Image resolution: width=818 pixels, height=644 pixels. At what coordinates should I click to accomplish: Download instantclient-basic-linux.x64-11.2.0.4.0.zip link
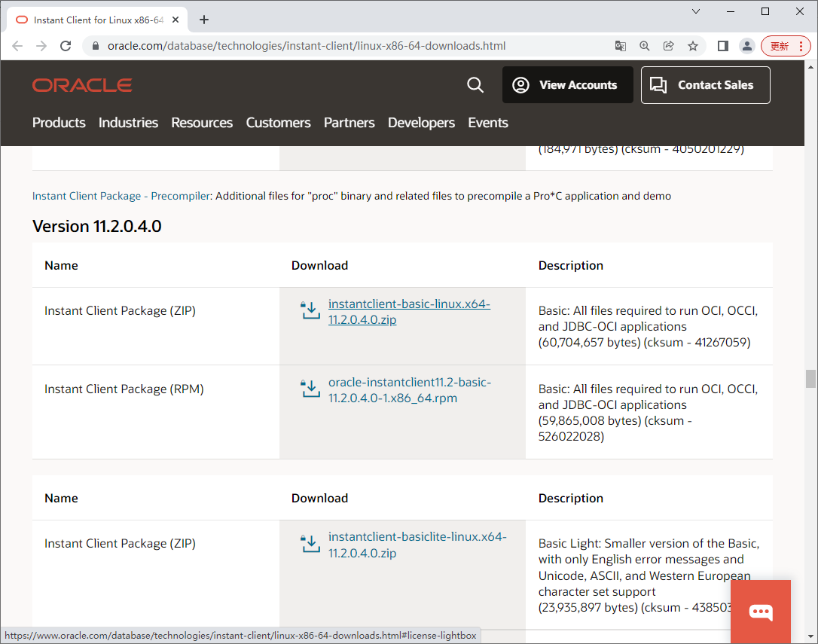click(410, 312)
